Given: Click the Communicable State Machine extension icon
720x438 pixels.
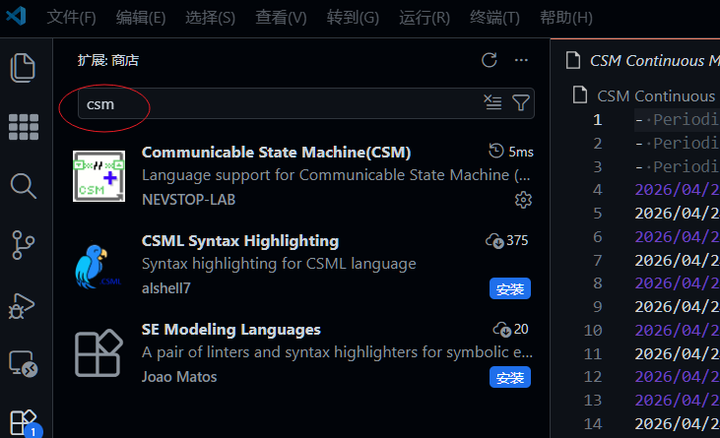Looking at the screenshot, I should [99, 176].
